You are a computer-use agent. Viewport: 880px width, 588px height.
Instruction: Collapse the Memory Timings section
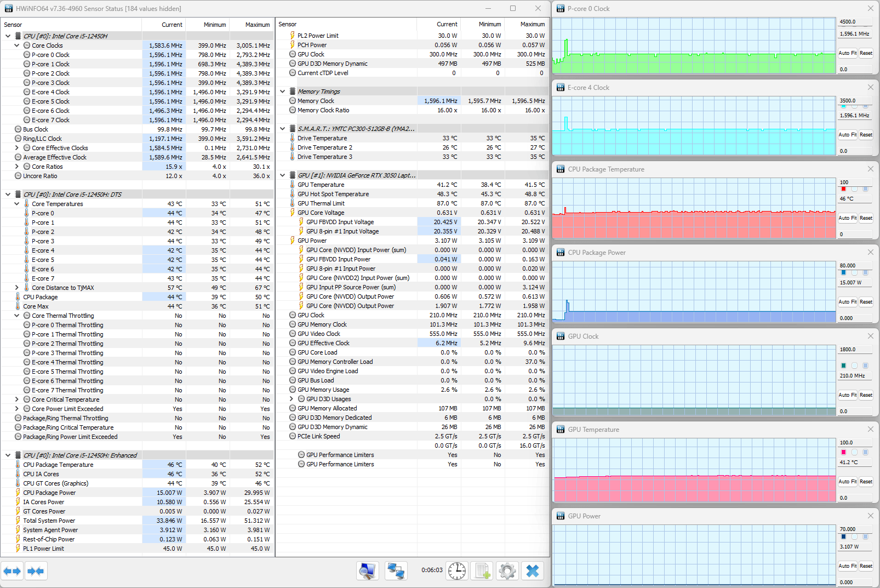coord(283,92)
